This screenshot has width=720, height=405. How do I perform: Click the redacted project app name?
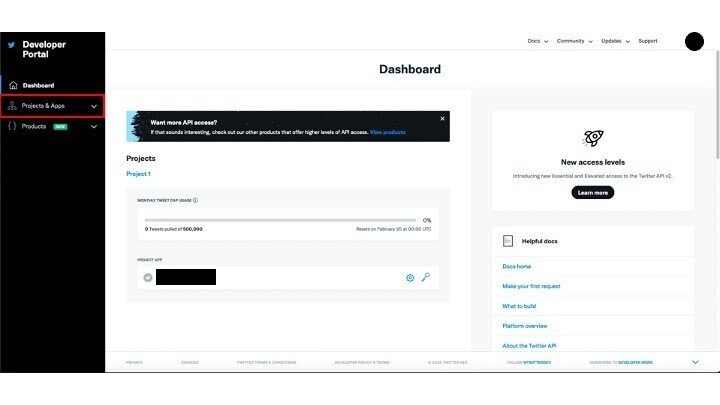point(186,277)
